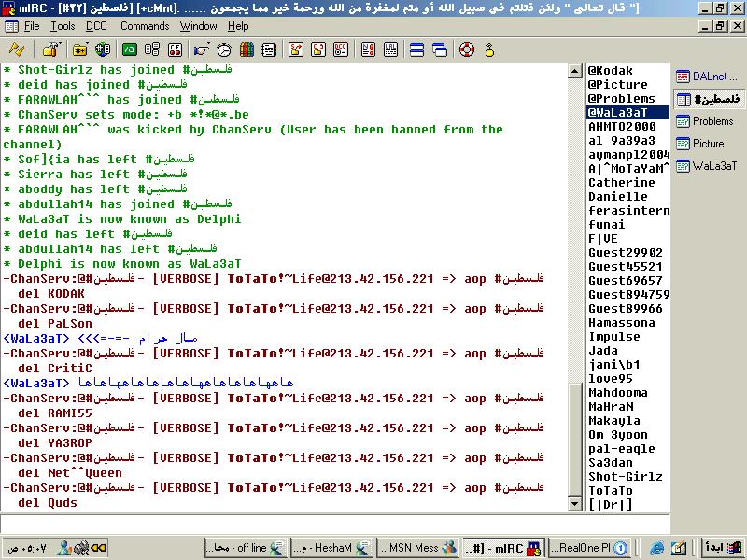
Task: Click the chat scrollbar down arrow
Action: click(x=575, y=504)
